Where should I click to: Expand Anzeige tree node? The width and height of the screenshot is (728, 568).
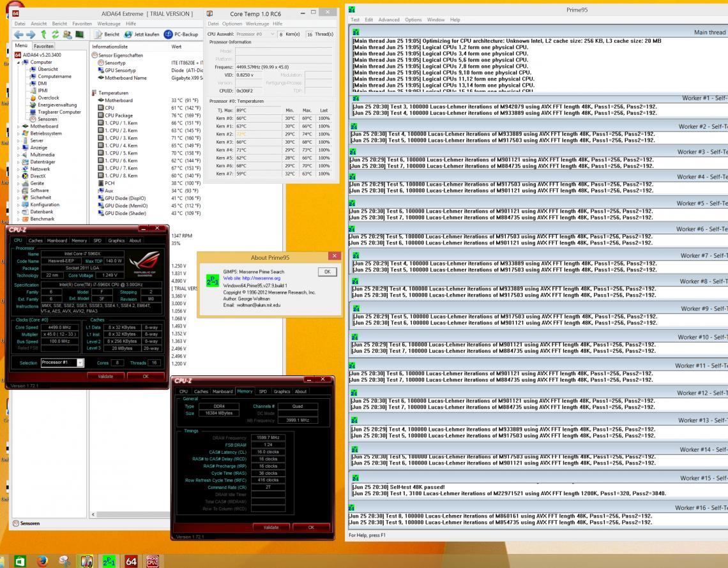pos(19,147)
